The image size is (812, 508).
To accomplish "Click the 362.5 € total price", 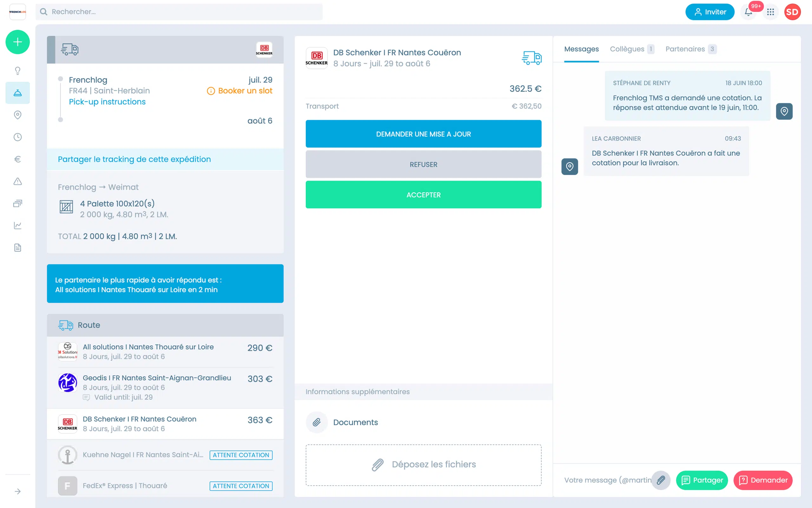I will 526,89.
